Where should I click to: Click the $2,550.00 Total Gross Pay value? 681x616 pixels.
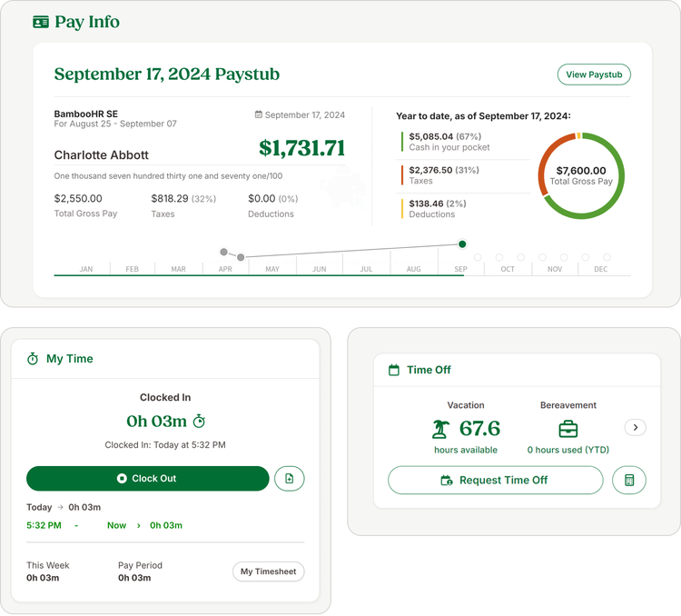click(78, 199)
